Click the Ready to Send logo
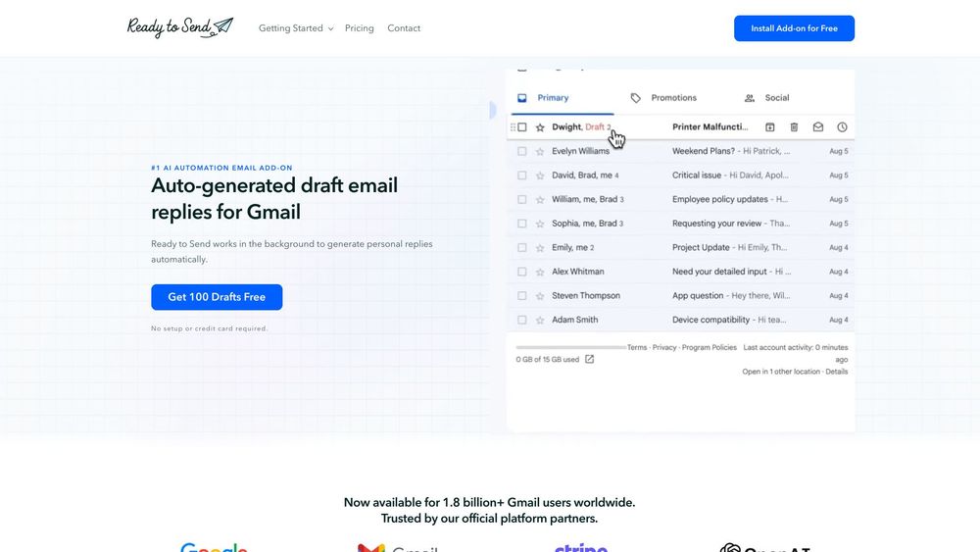 180,27
